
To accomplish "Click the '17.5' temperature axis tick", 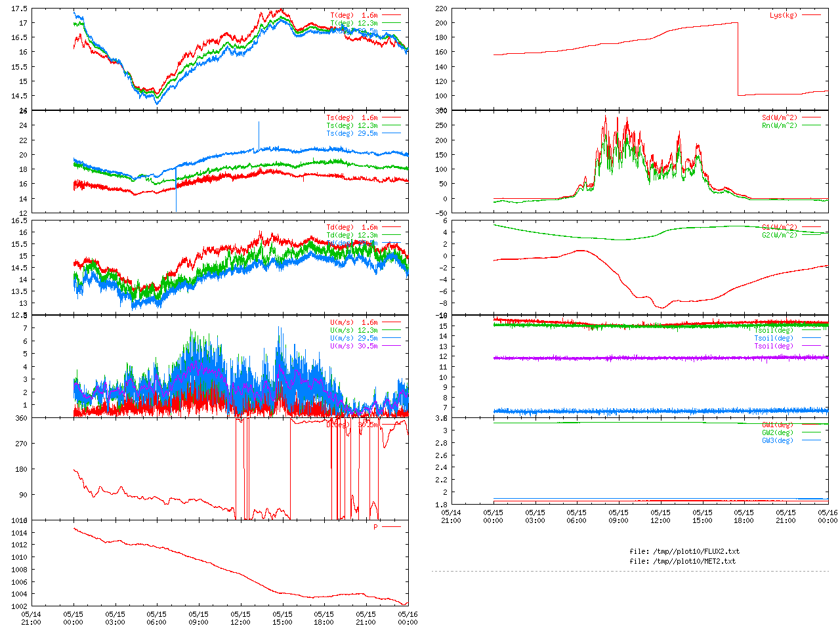I will (x=20, y=9).
